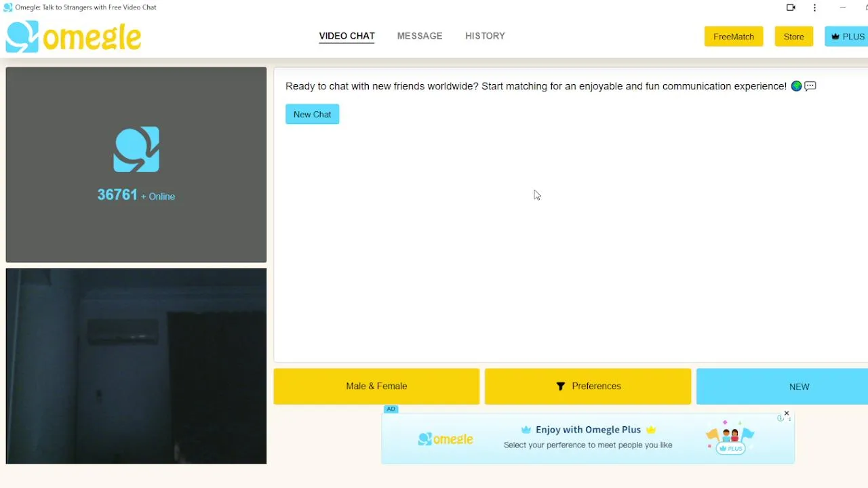Open the PLUS subscription button
The width and height of the screenshot is (868, 488).
[846, 37]
